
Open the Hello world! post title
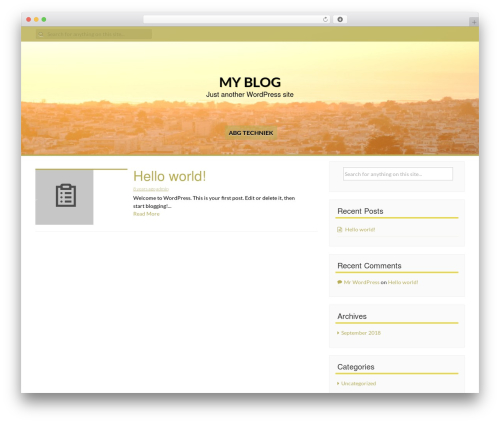pyautogui.click(x=169, y=176)
